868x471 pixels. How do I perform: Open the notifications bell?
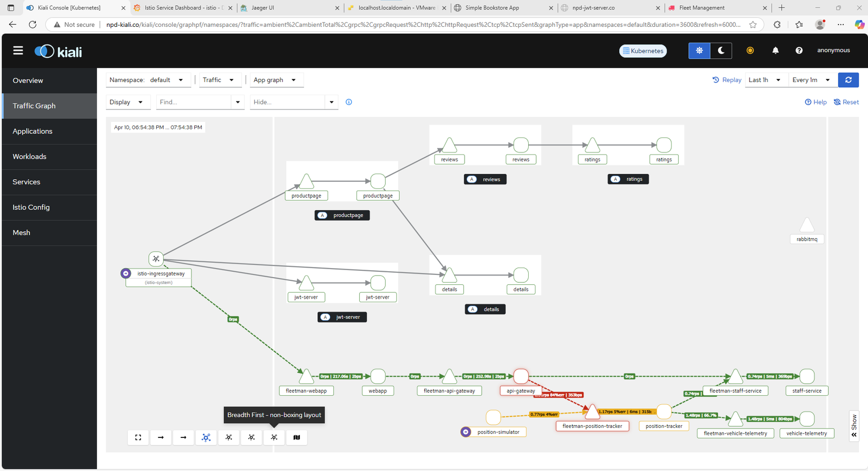pyautogui.click(x=775, y=50)
